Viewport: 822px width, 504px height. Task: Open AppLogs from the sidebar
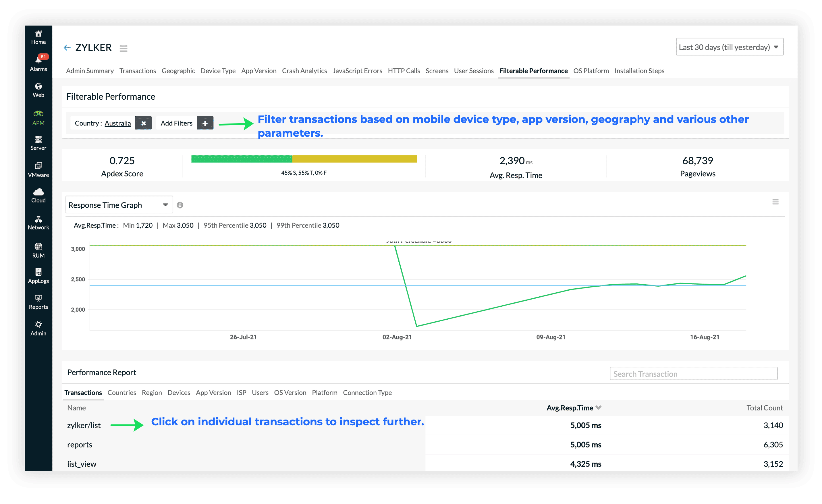click(x=38, y=272)
